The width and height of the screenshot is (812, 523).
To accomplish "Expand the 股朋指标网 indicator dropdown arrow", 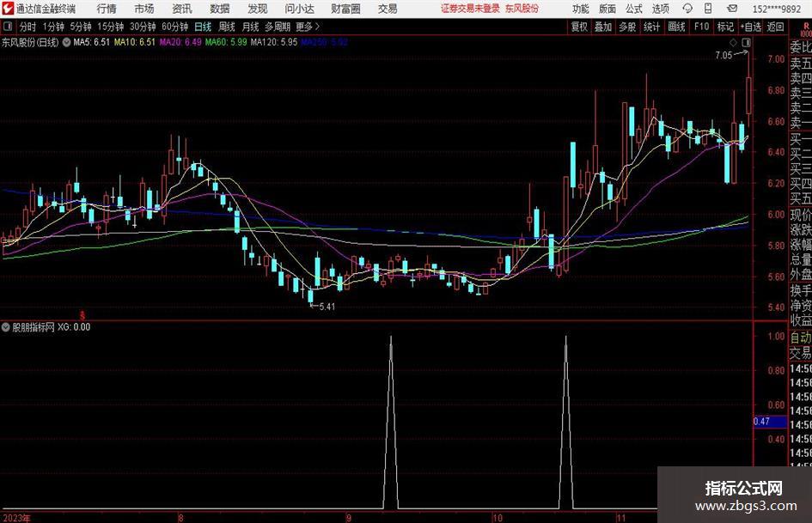I will (x=6, y=327).
